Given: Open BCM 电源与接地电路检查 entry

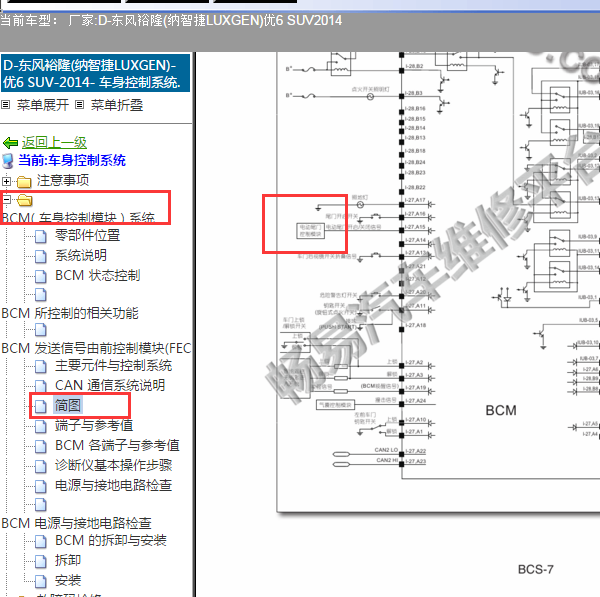Looking at the screenshot, I should 77,523.
